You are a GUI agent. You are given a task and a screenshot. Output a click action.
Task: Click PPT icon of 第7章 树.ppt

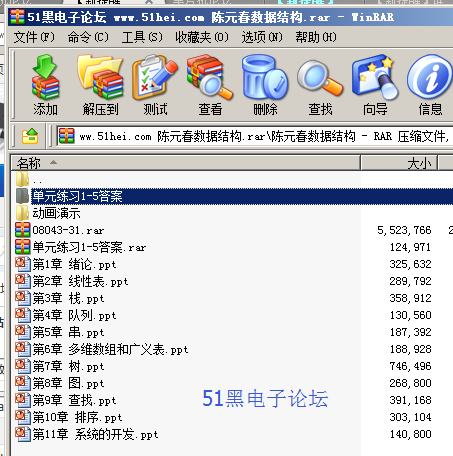pos(22,366)
